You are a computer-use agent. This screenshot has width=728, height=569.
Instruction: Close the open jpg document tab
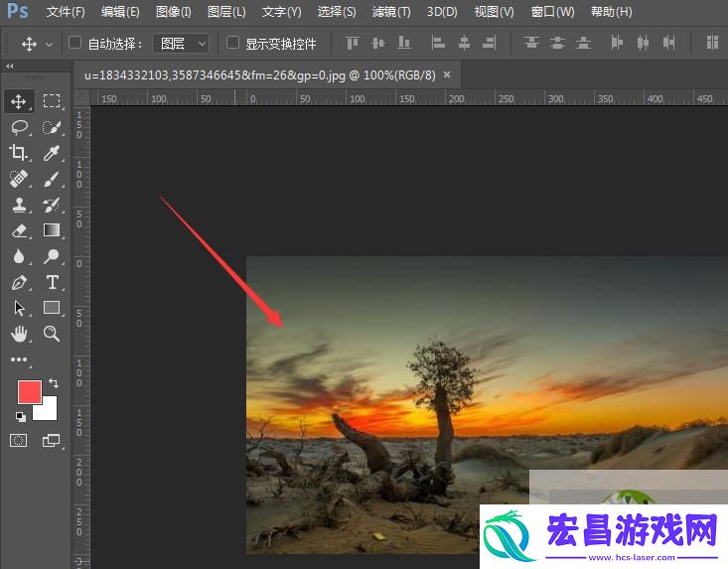(447, 74)
